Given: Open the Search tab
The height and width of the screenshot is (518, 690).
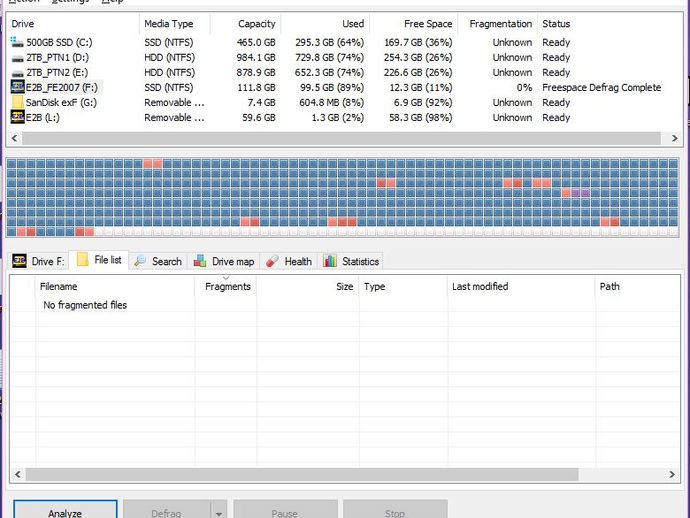Looking at the screenshot, I should [x=158, y=261].
